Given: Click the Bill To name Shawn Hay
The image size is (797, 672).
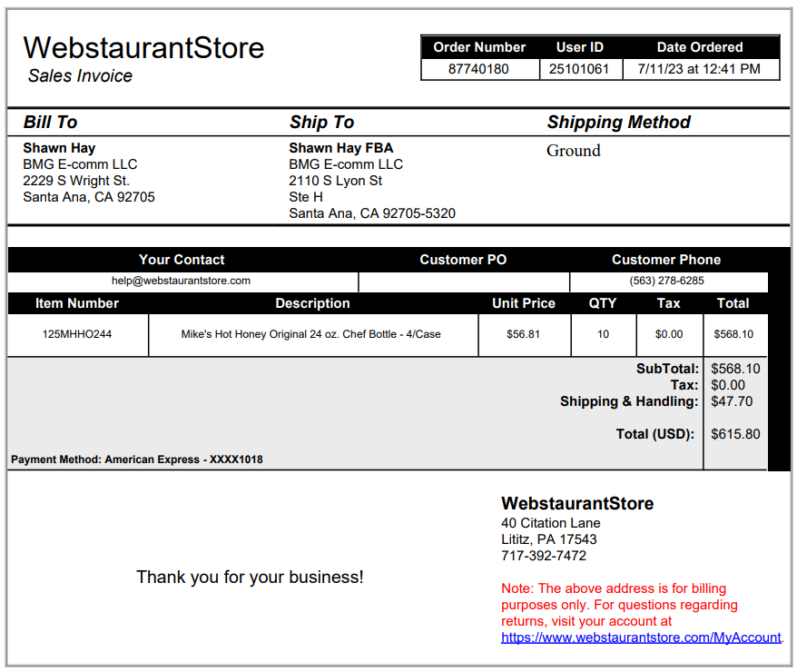Looking at the screenshot, I should coord(59,148).
